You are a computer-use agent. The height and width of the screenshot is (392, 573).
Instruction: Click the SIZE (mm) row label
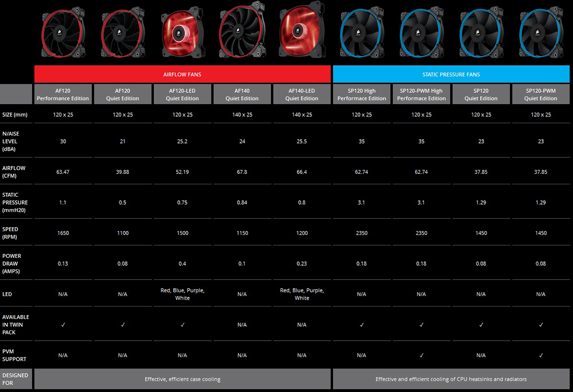click(x=15, y=115)
